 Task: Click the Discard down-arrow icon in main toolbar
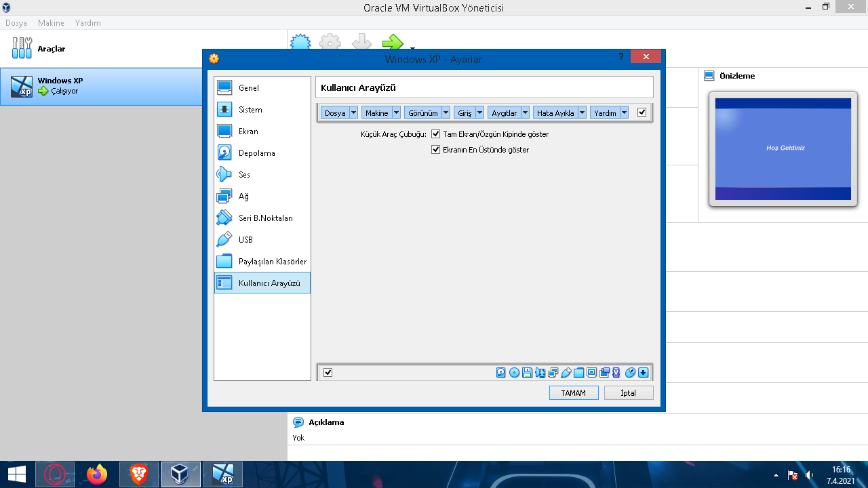tap(361, 42)
